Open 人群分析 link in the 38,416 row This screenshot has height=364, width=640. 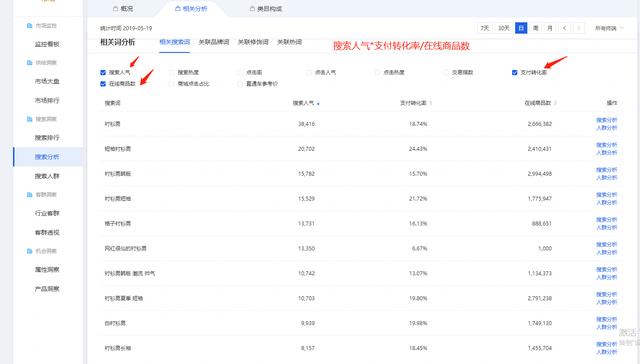(x=607, y=128)
